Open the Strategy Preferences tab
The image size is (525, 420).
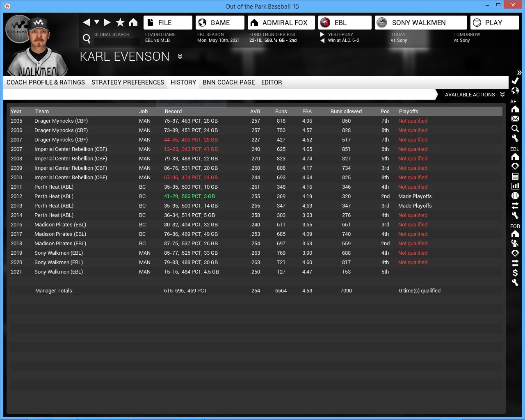[x=128, y=82]
